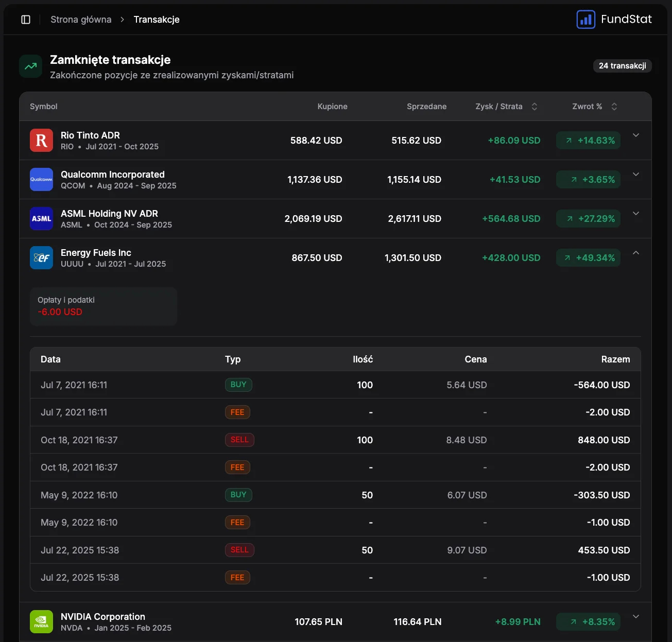Screen dimensions: 672x642
Task: Expand the Qualcomm Incorporated transaction row
Action: pyautogui.click(x=636, y=175)
